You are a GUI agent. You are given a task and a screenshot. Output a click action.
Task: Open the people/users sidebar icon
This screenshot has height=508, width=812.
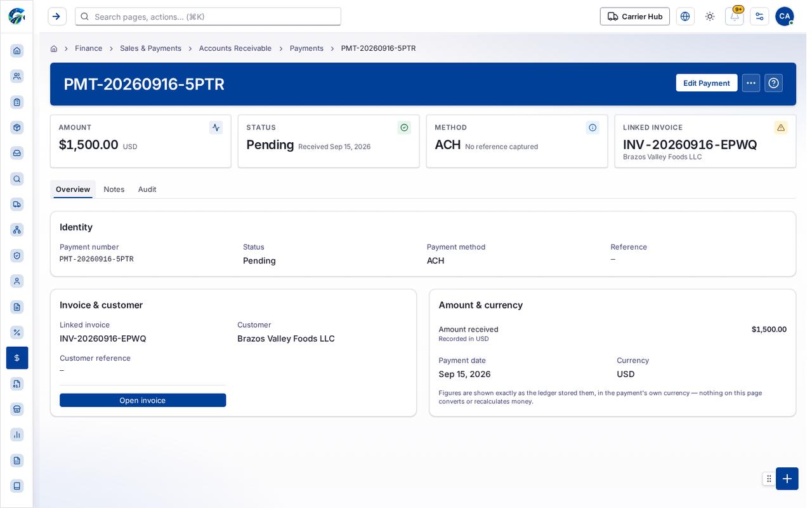coord(17,76)
